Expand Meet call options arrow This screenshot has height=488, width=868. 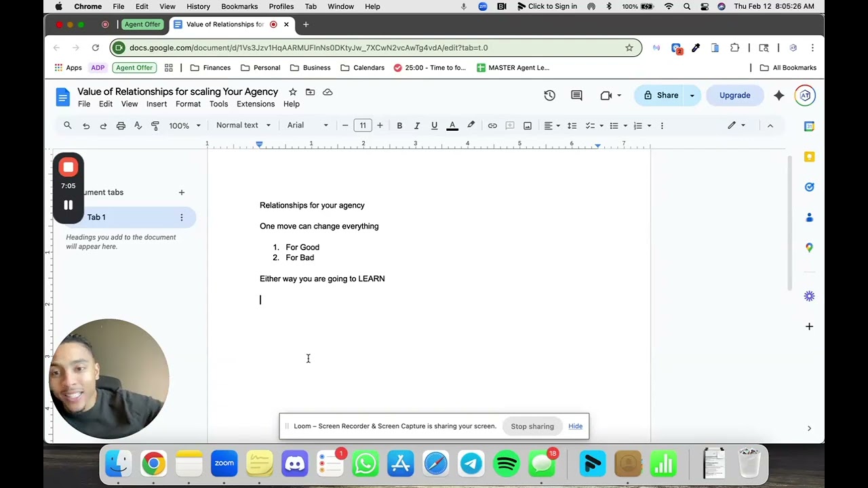click(x=619, y=96)
